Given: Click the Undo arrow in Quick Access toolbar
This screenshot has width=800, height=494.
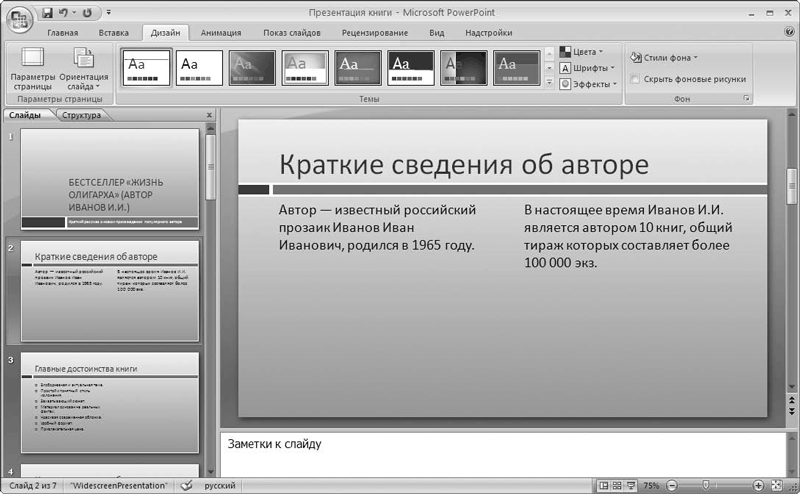Looking at the screenshot, I should tap(64, 13).
